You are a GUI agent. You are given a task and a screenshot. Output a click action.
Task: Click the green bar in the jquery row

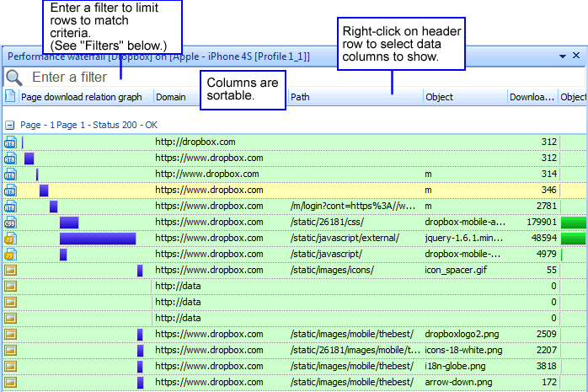pyautogui.click(x=574, y=239)
